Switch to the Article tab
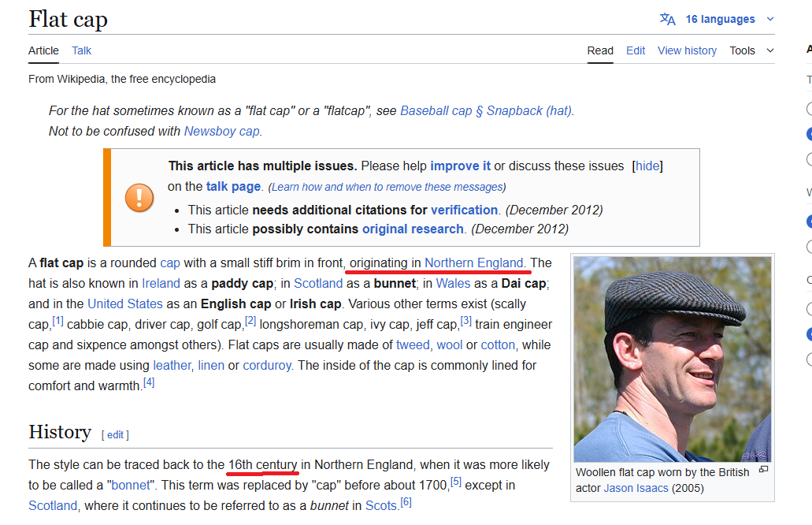 point(43,50)
